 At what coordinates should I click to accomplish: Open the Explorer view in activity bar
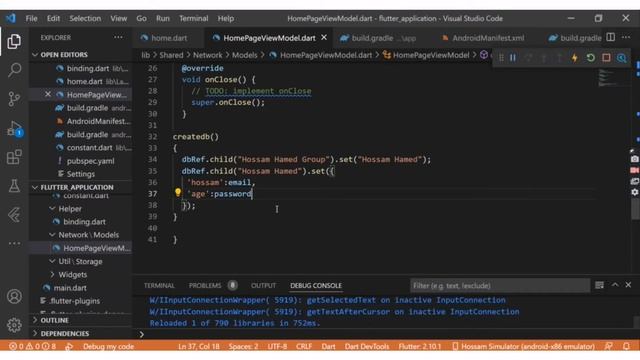tap(14, 41)
